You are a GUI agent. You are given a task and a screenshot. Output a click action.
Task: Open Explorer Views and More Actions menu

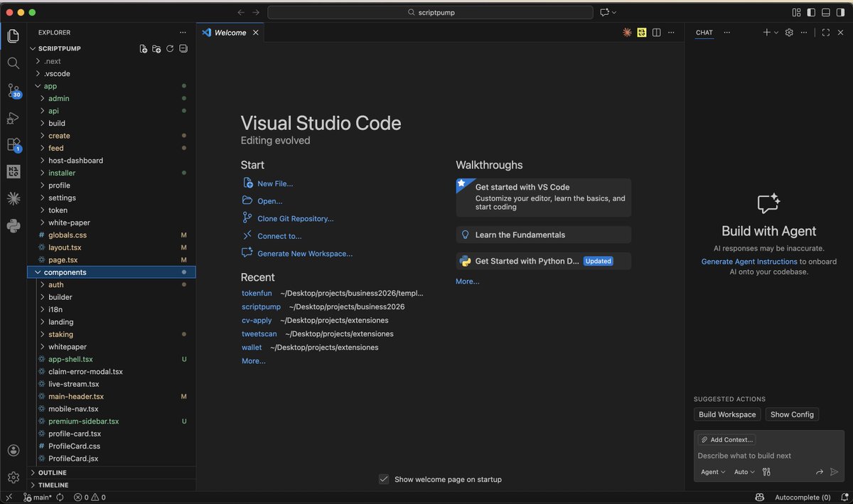tap(183, 33)
